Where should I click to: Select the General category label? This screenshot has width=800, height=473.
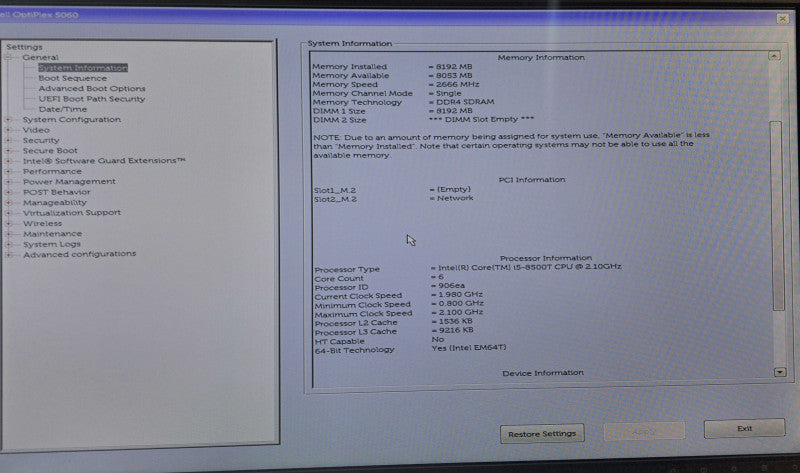(40, 58)
